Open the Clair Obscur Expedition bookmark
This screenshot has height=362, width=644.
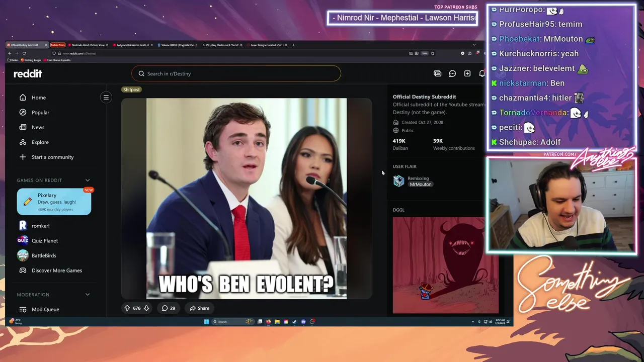click(x=57, y=60)
